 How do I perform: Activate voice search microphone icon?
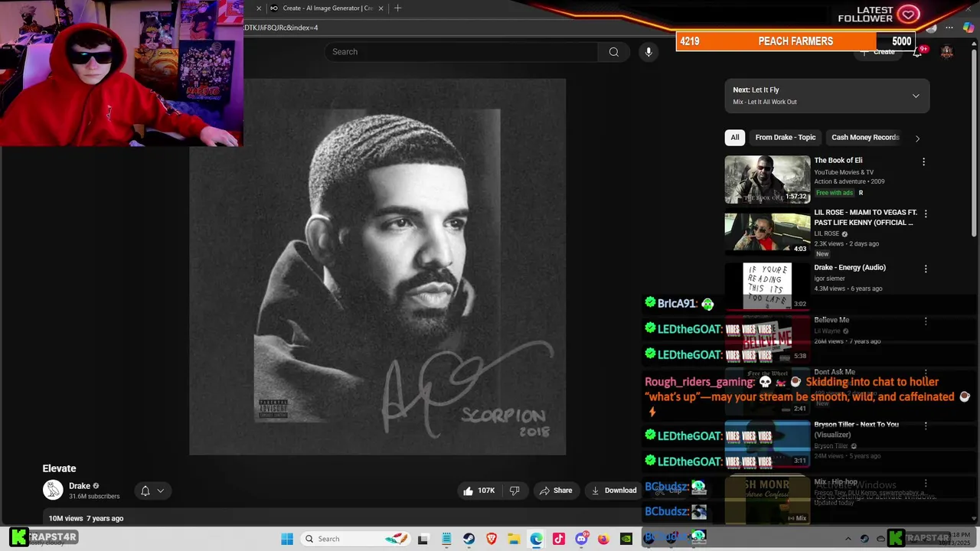click(648, 52)
